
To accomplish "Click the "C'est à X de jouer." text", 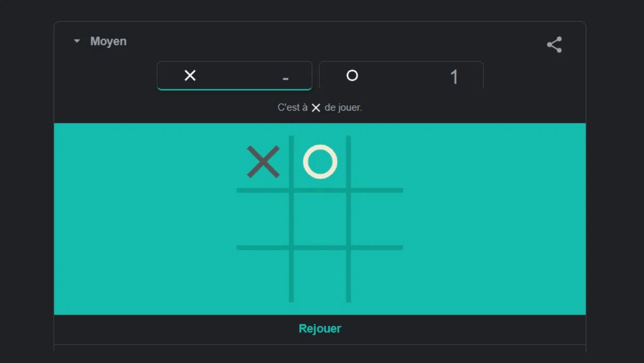I will pos(320,107).
